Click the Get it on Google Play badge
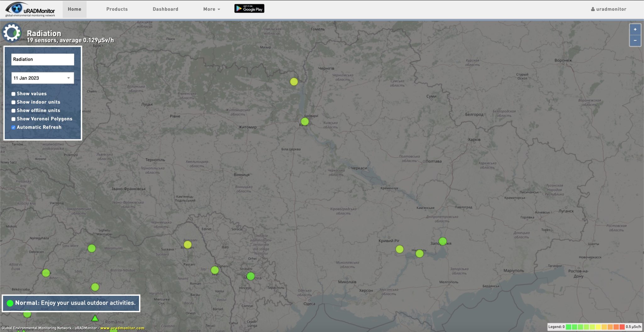 249,8
